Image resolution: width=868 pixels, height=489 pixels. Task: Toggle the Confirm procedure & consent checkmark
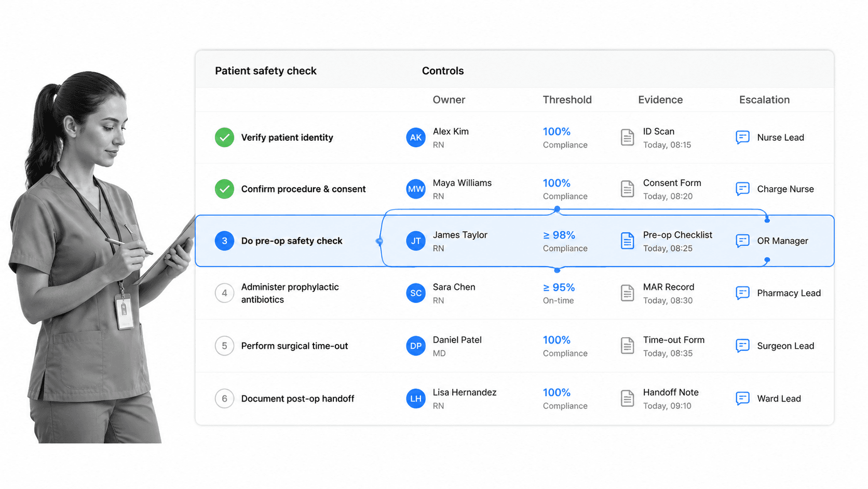pyautogui.click(x=224, y=189)
